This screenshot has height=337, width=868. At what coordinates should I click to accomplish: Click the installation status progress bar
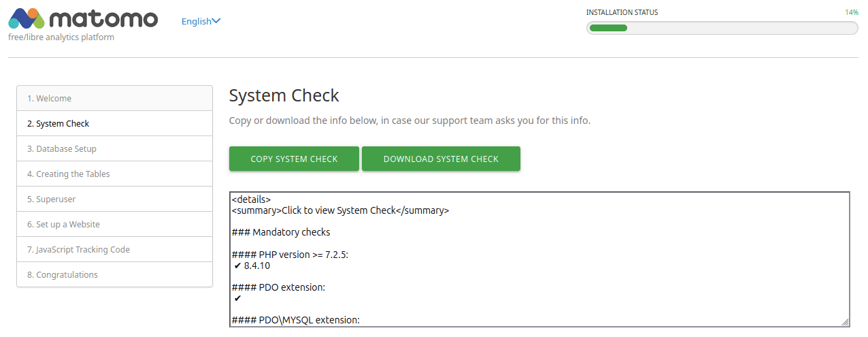(722, 28)
